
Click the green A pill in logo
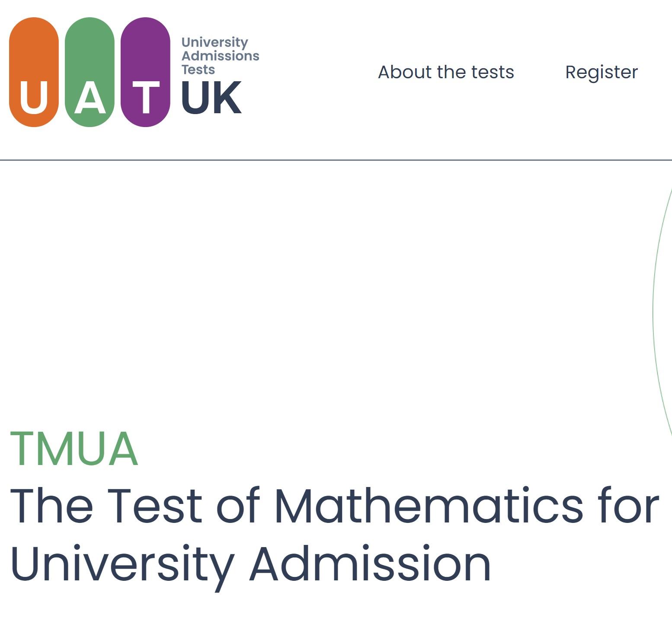pos(90,72)
